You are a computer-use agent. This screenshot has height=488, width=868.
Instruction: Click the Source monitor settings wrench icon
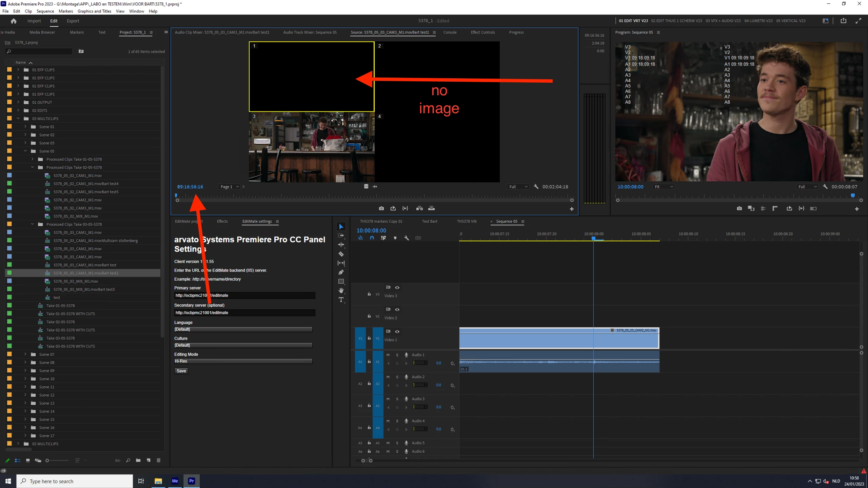[536, 187]
